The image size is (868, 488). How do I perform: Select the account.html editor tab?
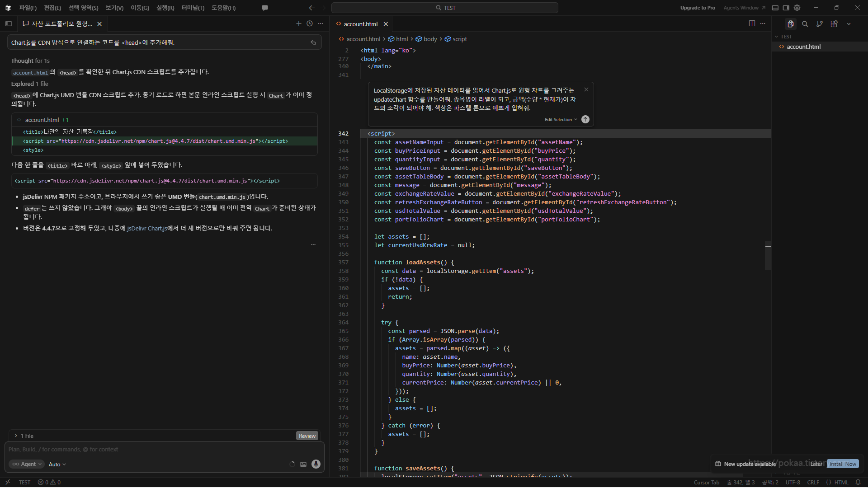[360, 24]
